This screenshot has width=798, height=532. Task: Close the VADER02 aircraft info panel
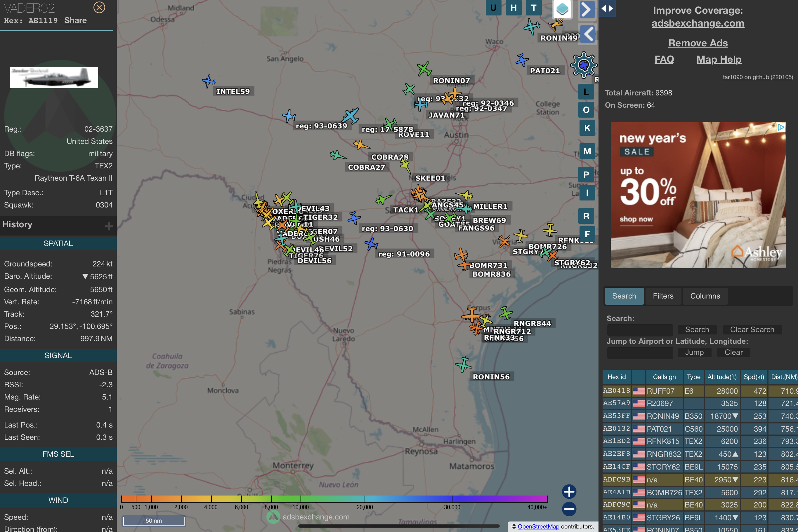[99, 7]
